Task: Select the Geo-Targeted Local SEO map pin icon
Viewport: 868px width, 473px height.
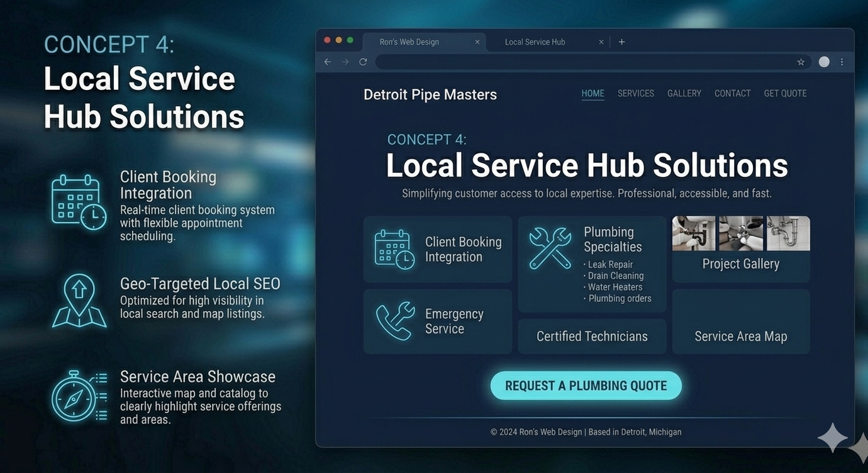Action: (x=79, y=300)
